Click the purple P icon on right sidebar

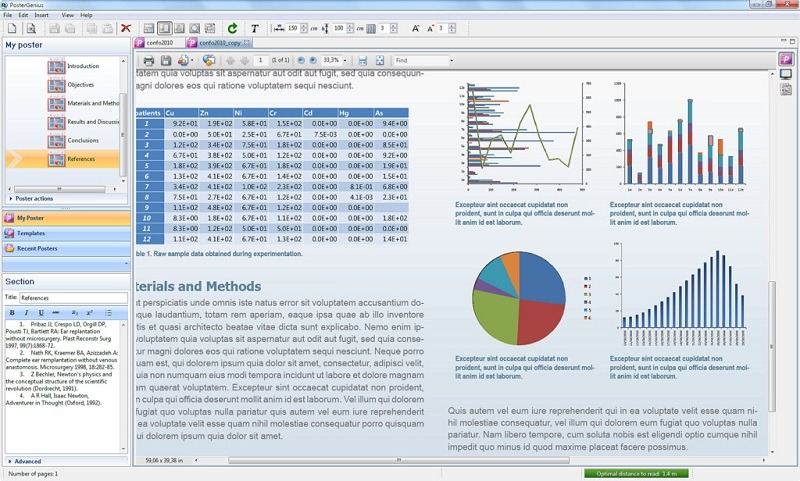[786, 59]
